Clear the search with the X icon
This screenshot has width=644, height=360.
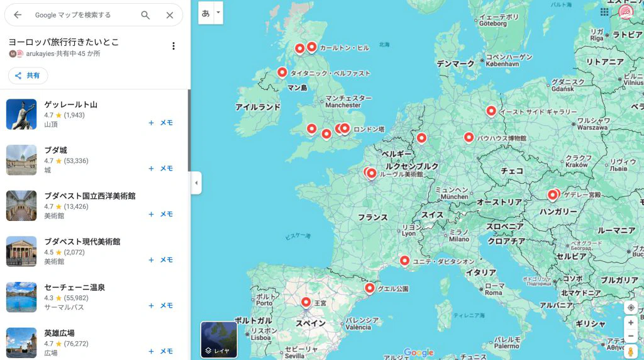click(x=170, y=15)
